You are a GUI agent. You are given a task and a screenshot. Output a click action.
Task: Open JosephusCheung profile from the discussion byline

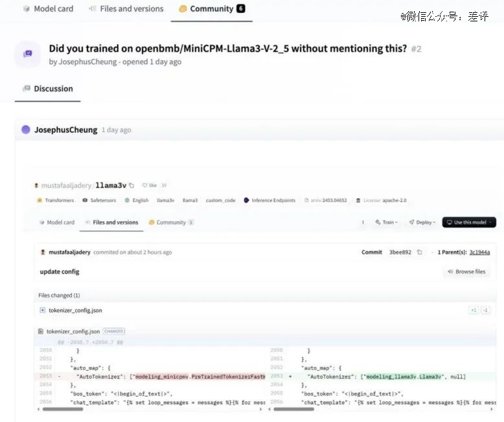87,62
